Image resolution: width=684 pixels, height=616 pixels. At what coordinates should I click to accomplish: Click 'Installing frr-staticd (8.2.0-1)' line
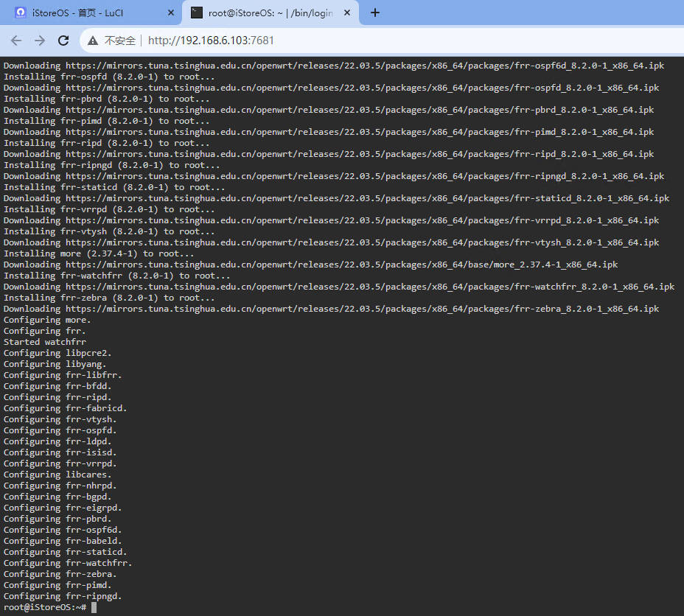(x=114, y=187)
